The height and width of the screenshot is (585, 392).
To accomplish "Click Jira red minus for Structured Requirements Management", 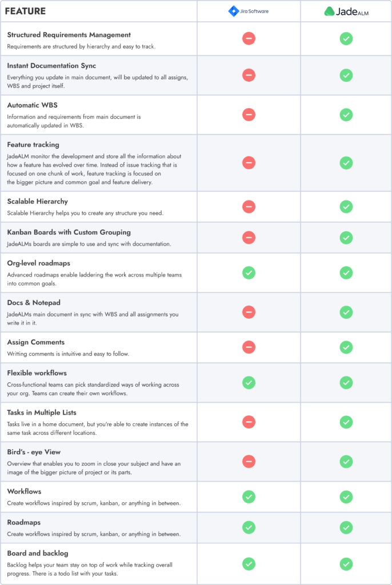I will pyautogui.click(x=249, y=38).
